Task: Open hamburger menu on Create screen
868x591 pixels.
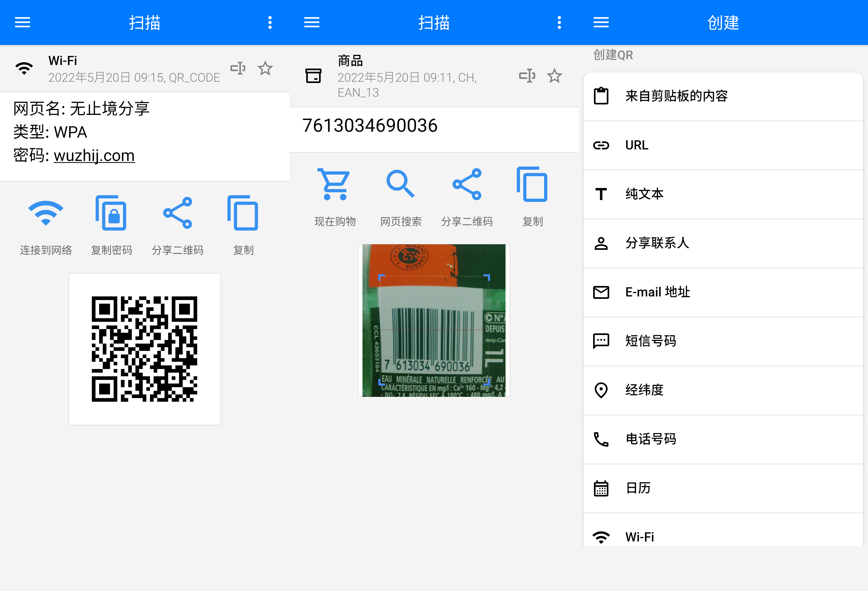Action: click(601, 23)
